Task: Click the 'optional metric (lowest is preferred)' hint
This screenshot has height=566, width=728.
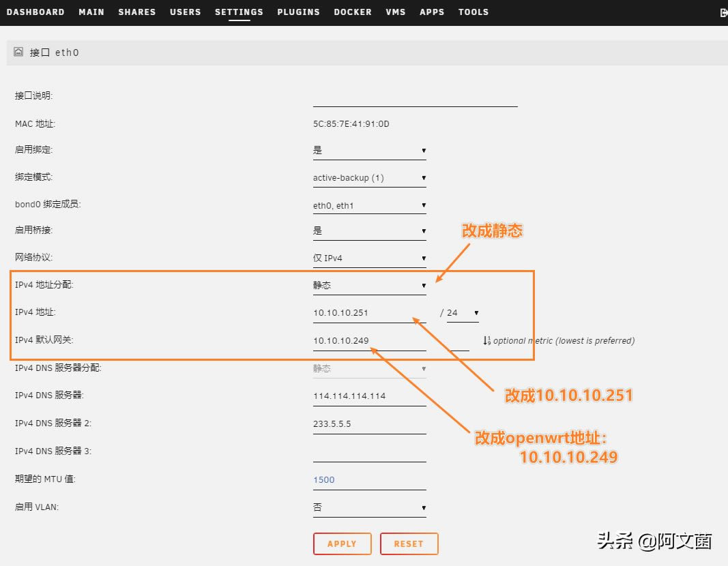Action: pos(564,340)
